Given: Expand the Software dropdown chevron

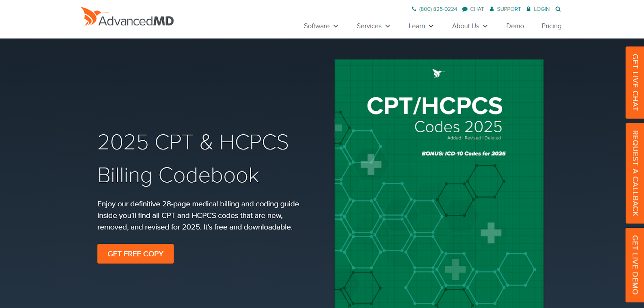Looking at the screenshot, I should (x=336, y=26).
